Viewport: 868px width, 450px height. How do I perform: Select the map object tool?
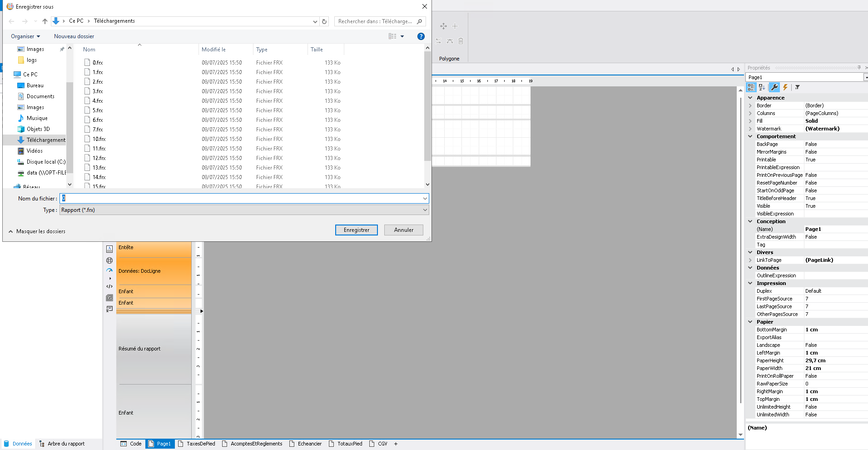[109, 260]
